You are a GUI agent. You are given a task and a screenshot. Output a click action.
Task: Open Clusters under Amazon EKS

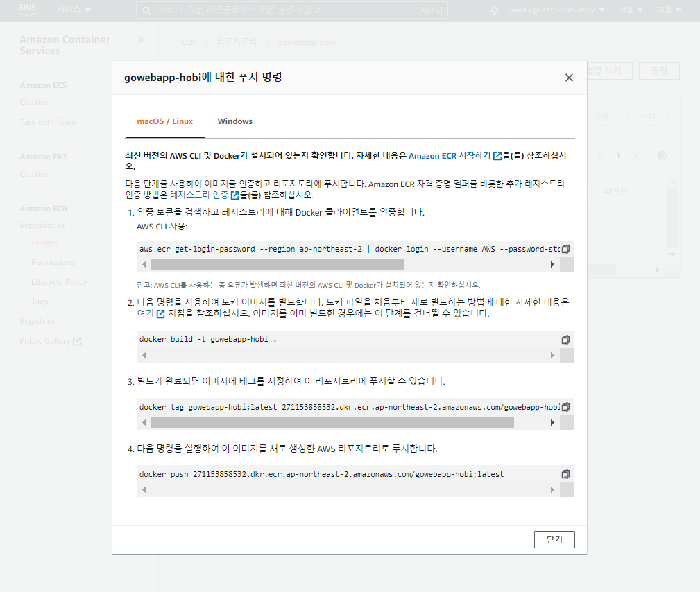point(35,174)
